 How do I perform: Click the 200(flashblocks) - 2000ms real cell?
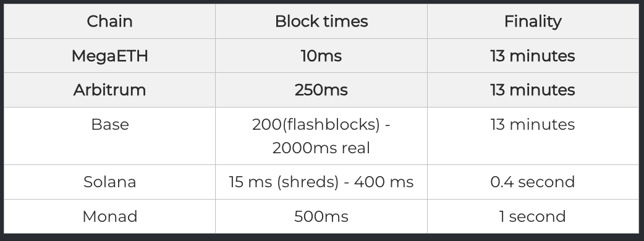coord(321,136)
